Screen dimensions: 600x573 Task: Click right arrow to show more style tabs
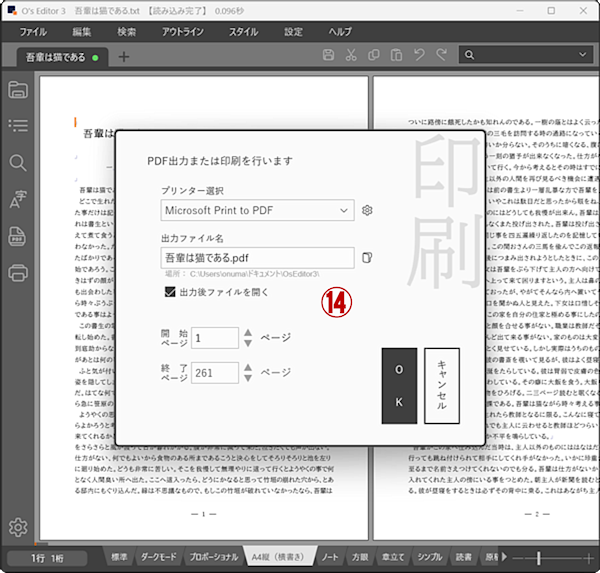(504, 557)
